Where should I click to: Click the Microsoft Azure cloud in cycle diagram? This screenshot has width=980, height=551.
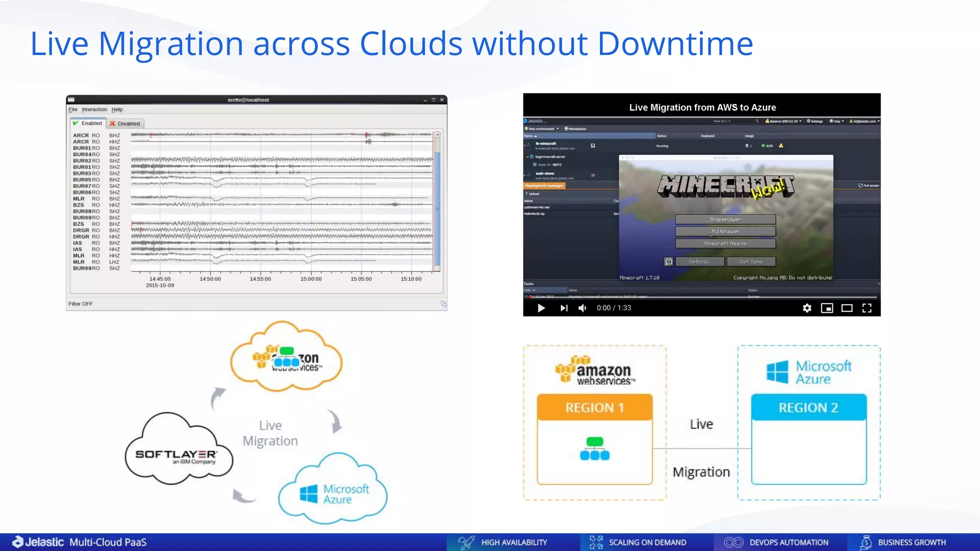[333, 488]
